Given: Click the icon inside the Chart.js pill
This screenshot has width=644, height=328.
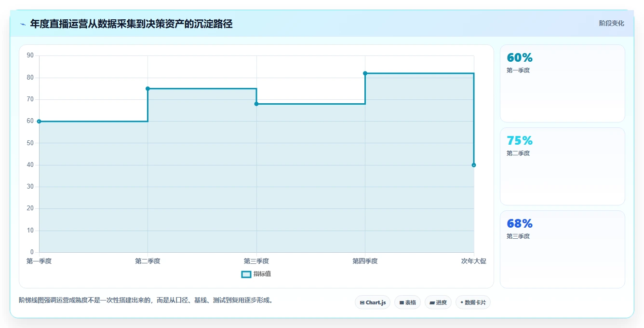Looking at the screenshot, I should pos(362,303).
